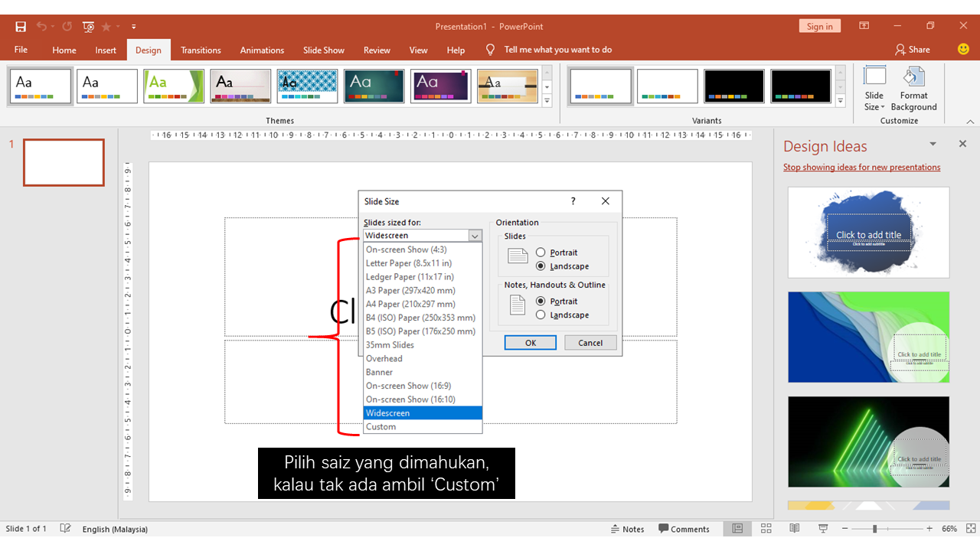Viewport: 980px width, 551px height.
Task: Select the Facet green theme thumbnail
Action: coord(174,86)
